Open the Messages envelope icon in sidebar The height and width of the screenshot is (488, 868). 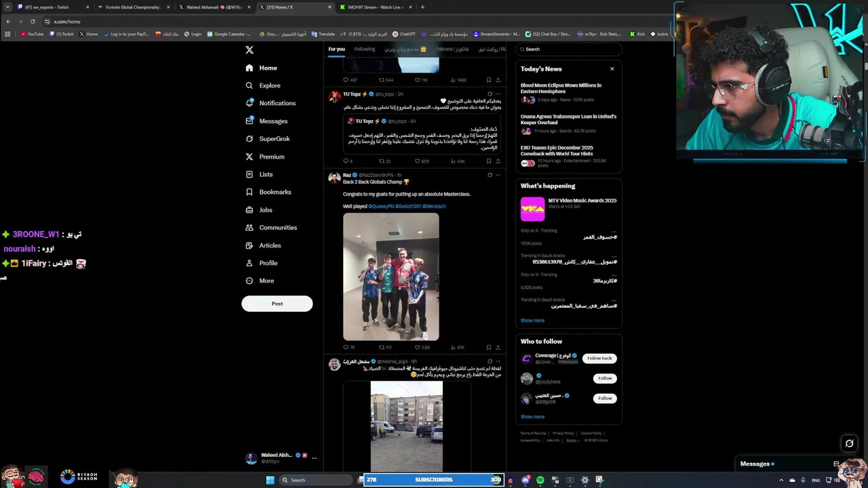coord(250,121)
